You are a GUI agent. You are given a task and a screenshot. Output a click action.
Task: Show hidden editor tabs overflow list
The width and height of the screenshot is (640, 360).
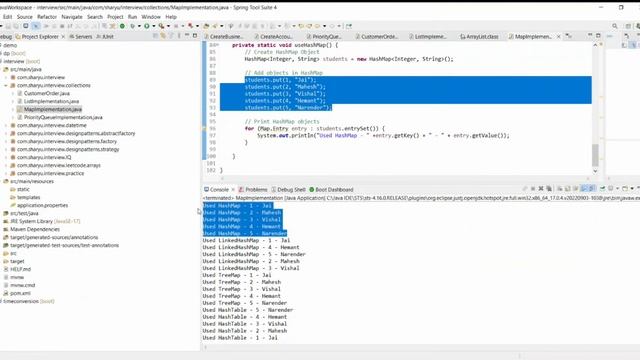pyautogui.click(x=569, y=36)
